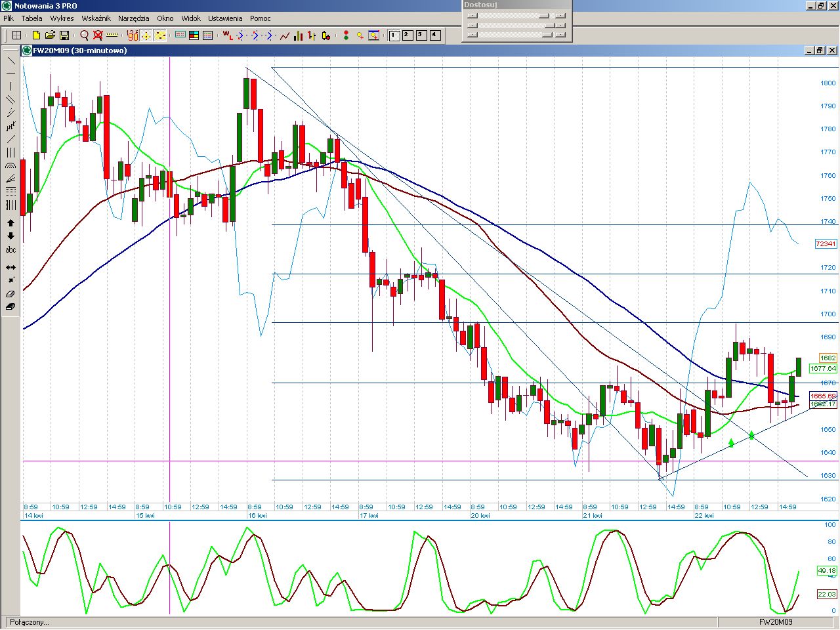Switch to workspace layout 1
The image size is (840, 630).
394,35
